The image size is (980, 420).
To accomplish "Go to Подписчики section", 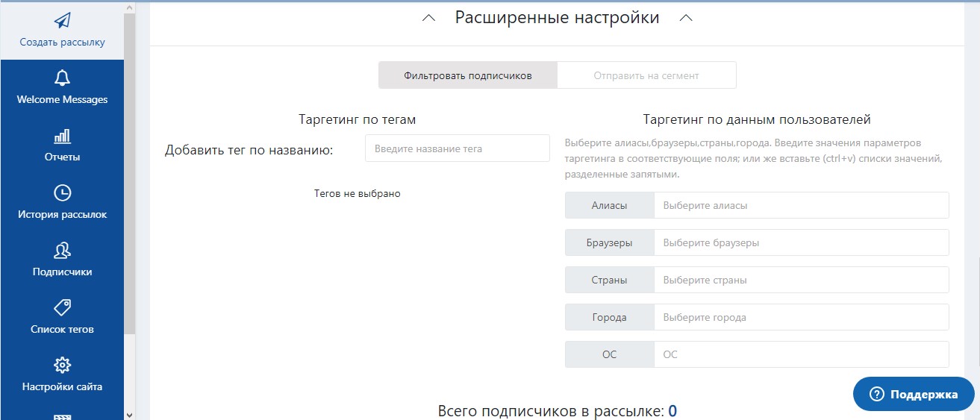I will [x=62, y=260].
